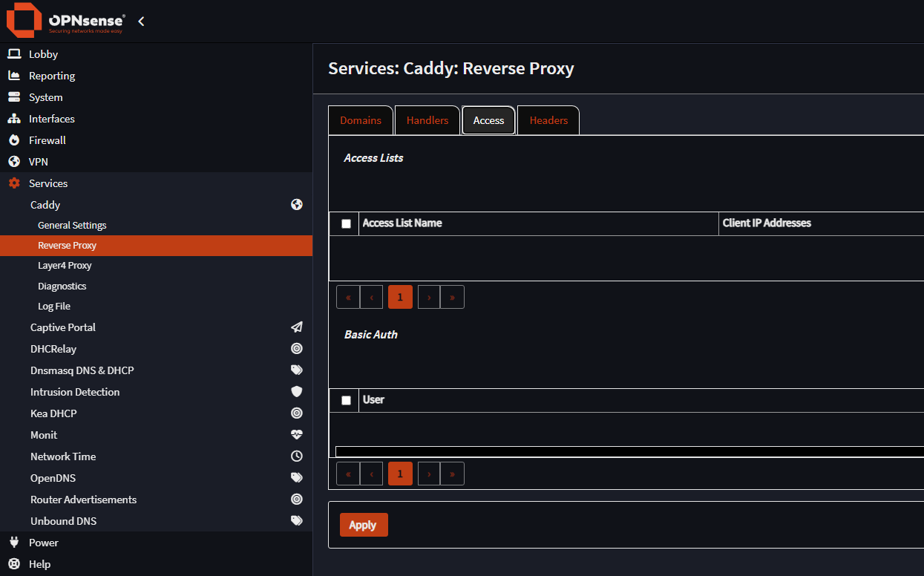Click the Power plug icon
This screenshot has width=924, height=576.
pos(14,543)
